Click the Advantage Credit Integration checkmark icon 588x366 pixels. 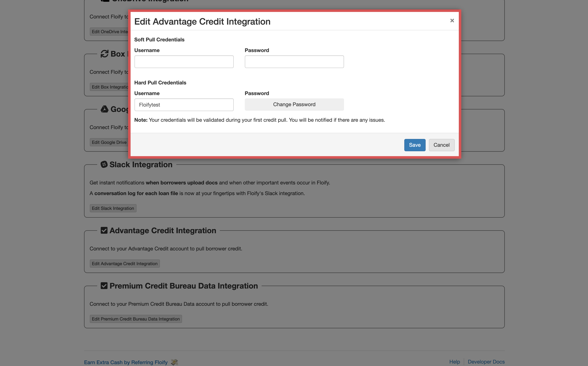104,231
